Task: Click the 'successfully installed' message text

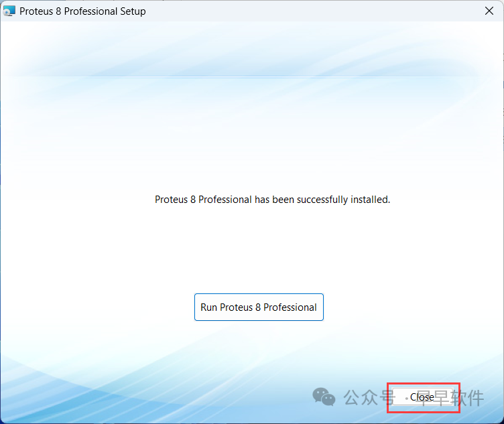Action: pyautogui.click(x=272, y=200)
